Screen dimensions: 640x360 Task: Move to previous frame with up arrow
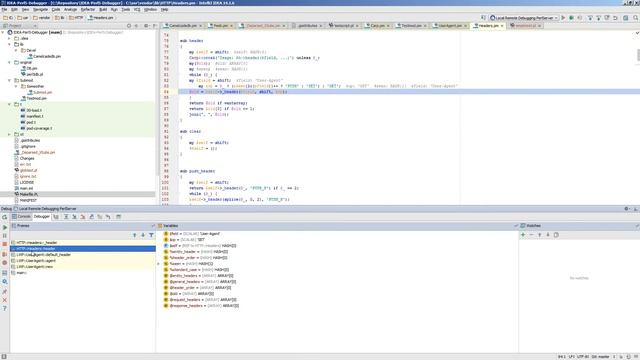[134, 235]
